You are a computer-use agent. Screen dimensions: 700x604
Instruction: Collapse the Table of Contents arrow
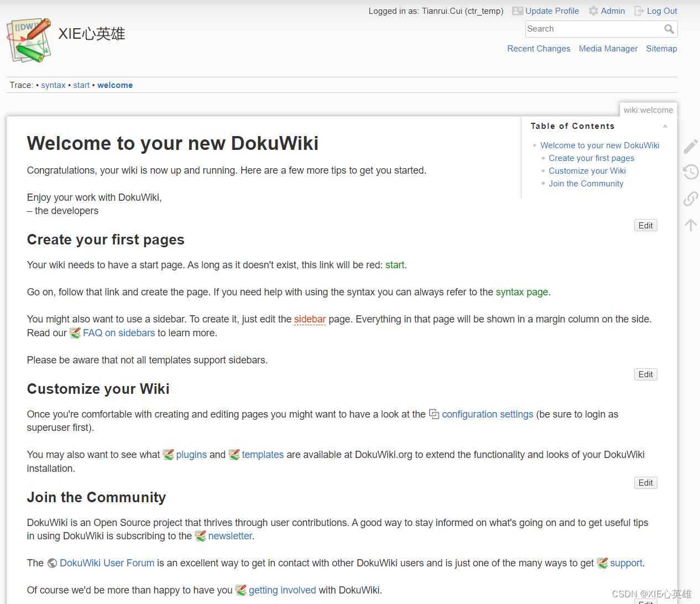(665, 126)
